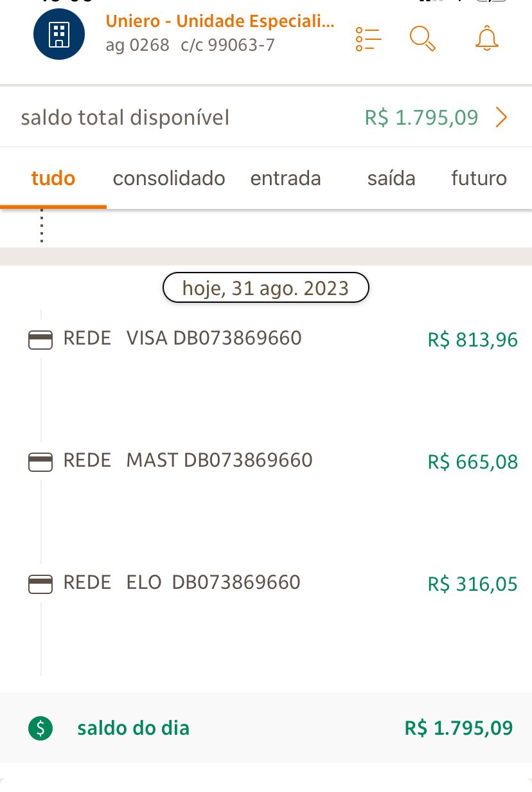Select the tudo tab
Screen dimensions: 532x792
[53, 178]
